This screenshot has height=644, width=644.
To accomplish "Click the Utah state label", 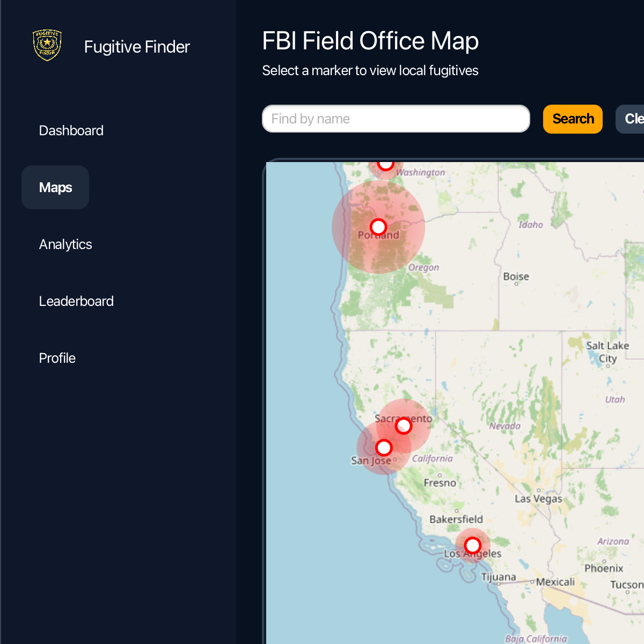I will pos(615,399).
